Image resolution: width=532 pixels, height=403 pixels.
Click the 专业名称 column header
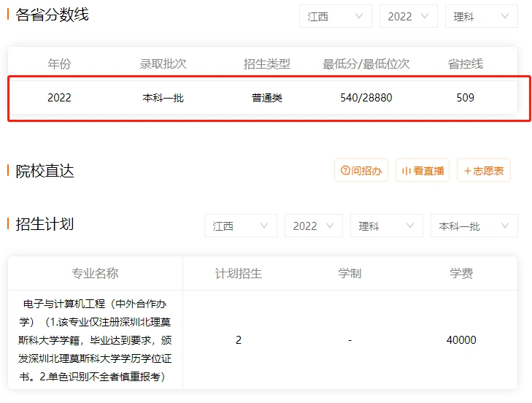point(95,273)
